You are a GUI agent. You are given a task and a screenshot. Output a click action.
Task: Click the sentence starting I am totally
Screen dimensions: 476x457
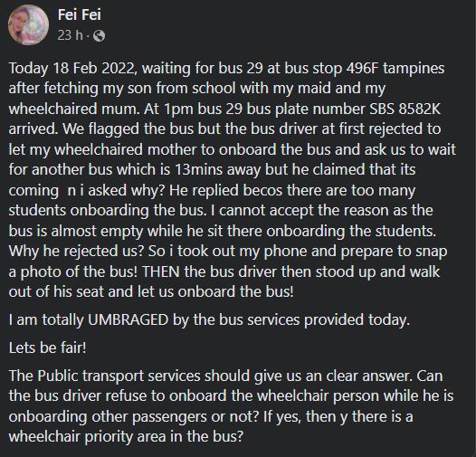[209, 319]
